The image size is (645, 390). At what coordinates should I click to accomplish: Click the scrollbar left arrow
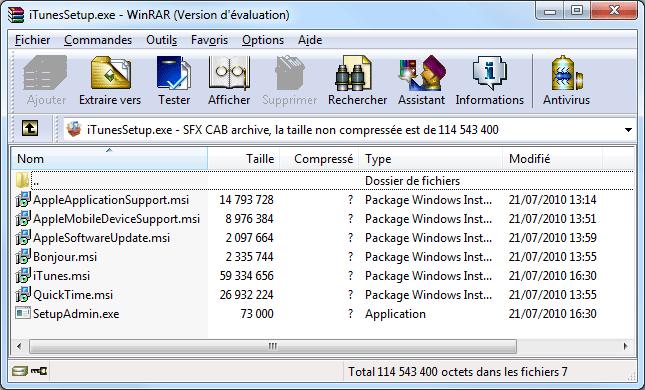coord(19,346)
